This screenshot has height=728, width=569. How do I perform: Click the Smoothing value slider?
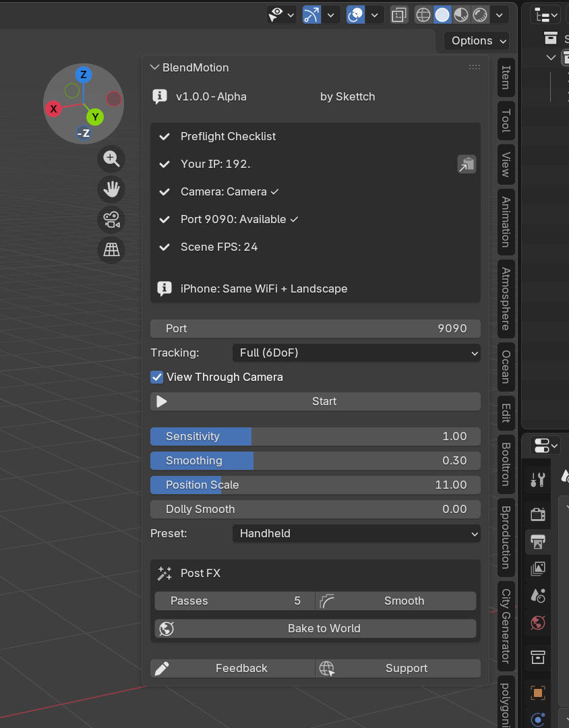(315, 460)
